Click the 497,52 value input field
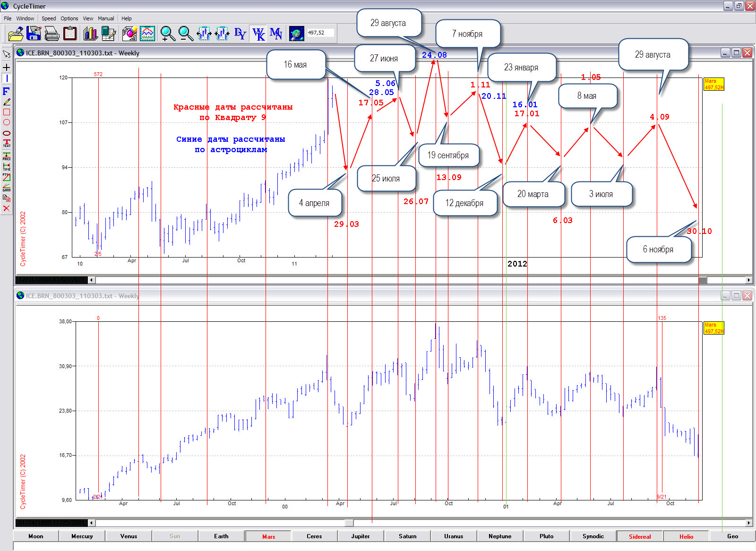The height and width of the screenshot is (551, 756). [x=320, y=33]
